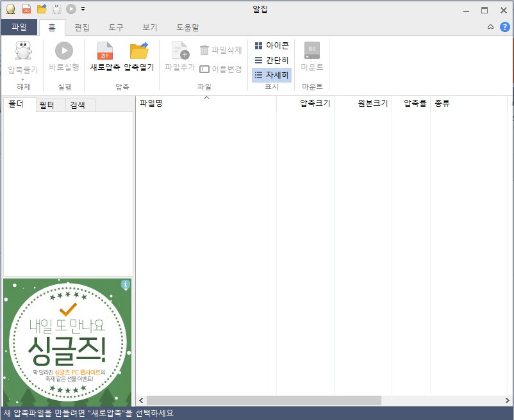514x420 pixels.
Task: Switch to the 도움말 ribbon tab
Action: click(x=188, y=28)
